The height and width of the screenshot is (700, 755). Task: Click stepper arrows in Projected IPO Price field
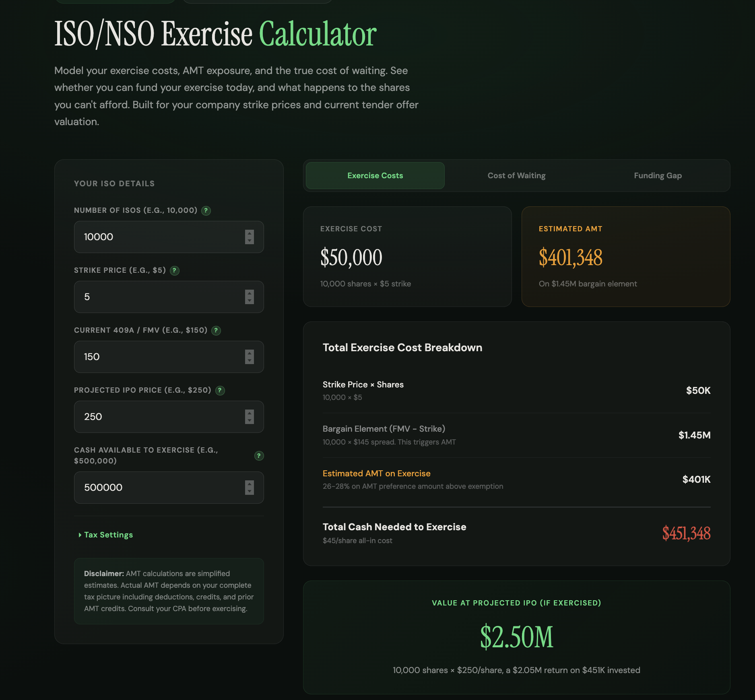[x=250, y=417]
